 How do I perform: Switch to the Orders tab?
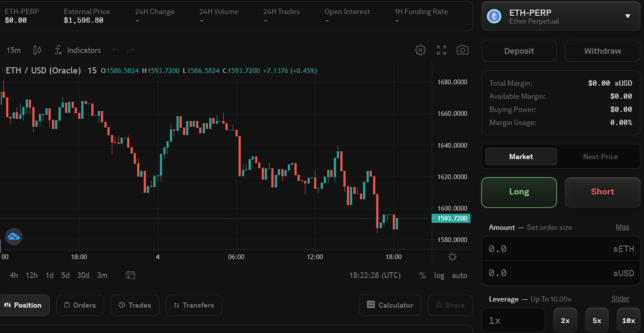[x=80, y=305]
